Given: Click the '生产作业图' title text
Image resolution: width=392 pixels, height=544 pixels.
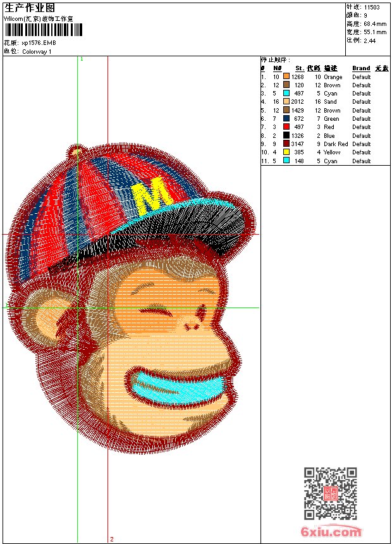Looking at the screenshot, I should [x=30, y=8].
